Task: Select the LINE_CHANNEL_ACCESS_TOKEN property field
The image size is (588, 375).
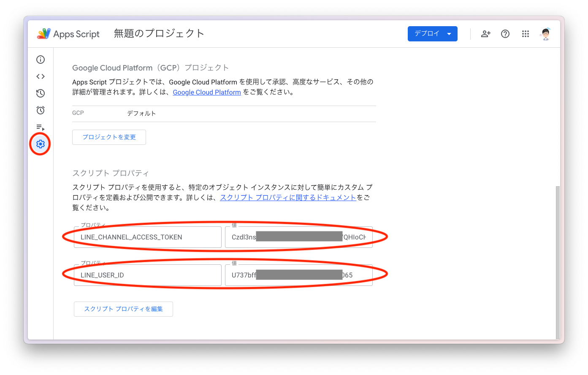Action: point(147,237)
